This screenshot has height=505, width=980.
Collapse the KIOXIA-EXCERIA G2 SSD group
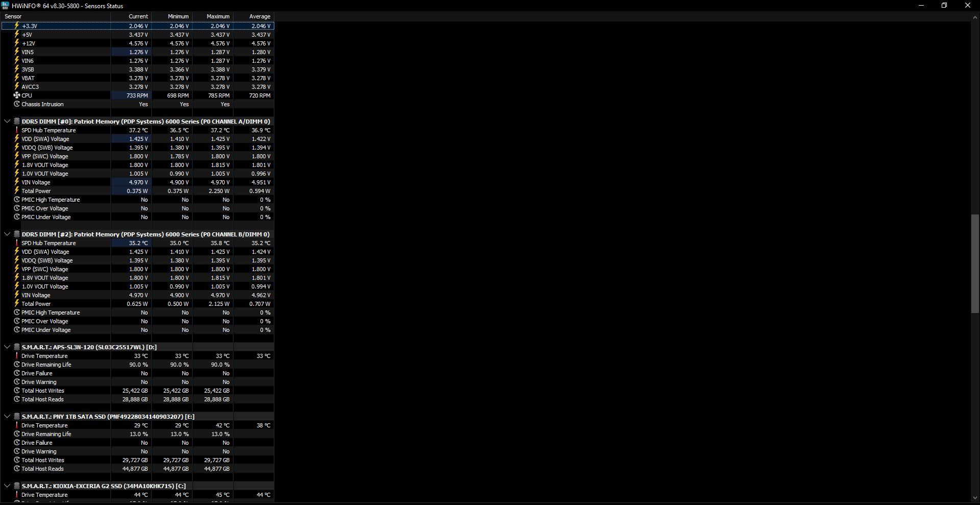[x=7, y=486]
